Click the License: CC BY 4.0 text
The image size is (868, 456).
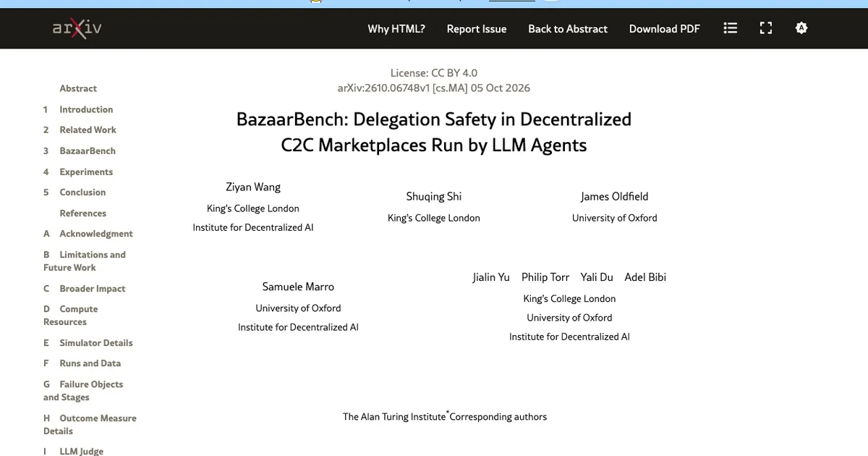point(434,72)
